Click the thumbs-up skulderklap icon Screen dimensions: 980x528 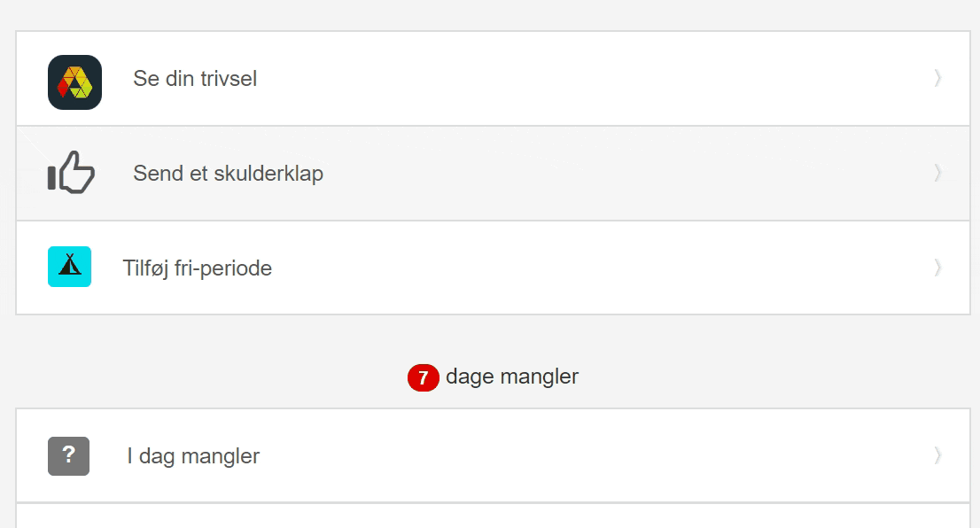pos(71,173)
